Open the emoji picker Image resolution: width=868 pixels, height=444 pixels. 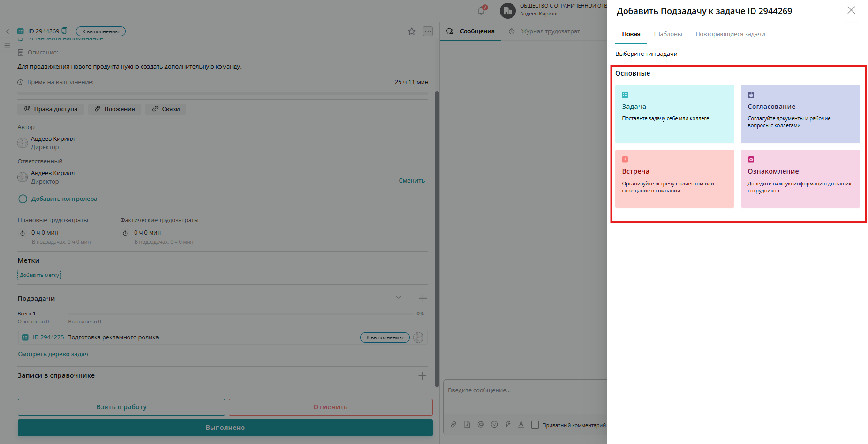(494, 424)
